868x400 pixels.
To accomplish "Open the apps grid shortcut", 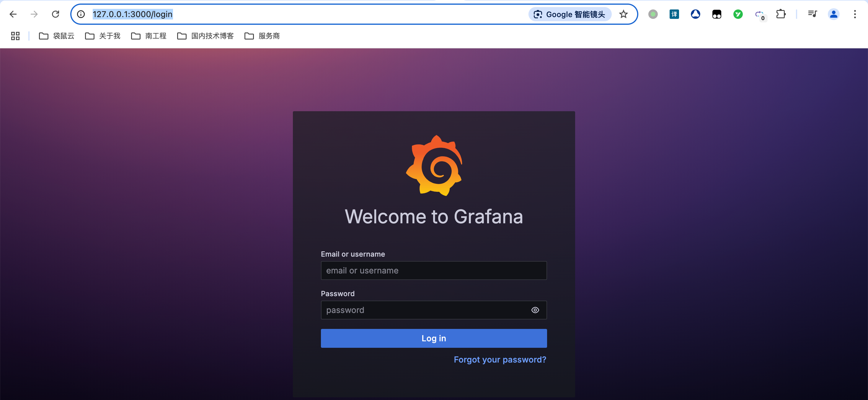I will (15, 36).
